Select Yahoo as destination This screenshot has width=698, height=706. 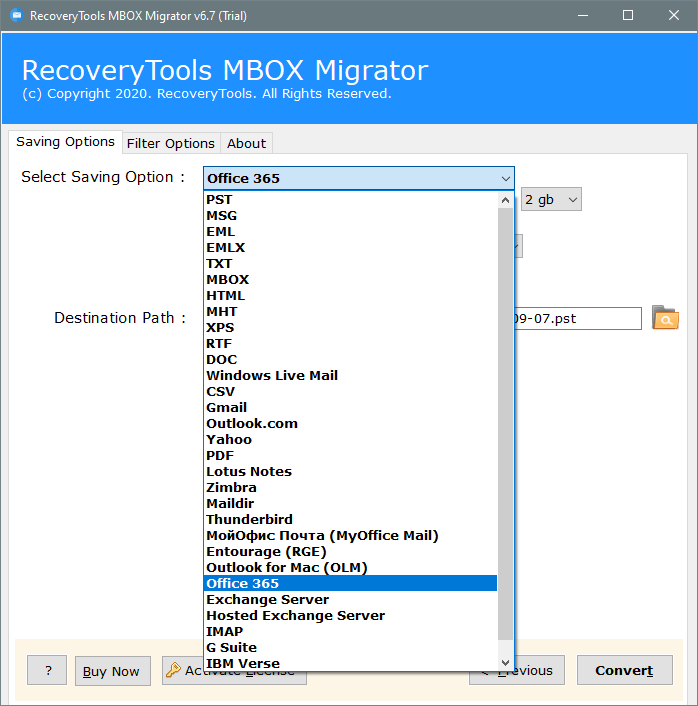350,439
